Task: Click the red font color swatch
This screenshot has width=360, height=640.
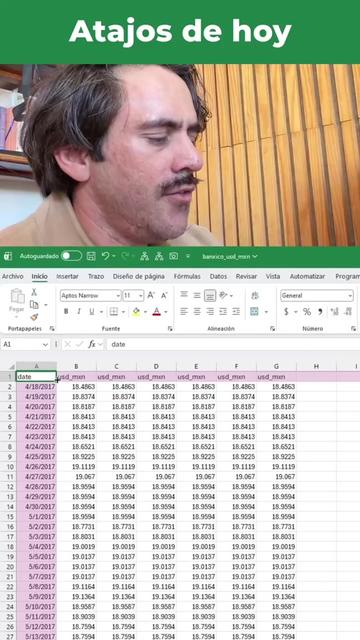Action: click(156, 312)
